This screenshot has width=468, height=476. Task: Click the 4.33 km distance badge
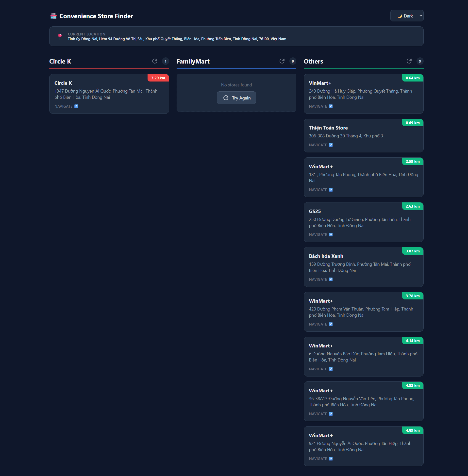413,385
